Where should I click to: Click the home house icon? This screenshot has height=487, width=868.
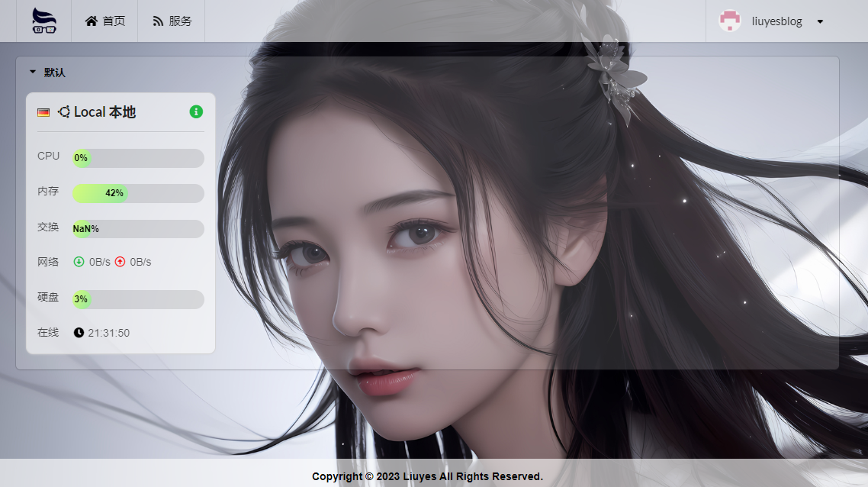[x=92, y=21]
